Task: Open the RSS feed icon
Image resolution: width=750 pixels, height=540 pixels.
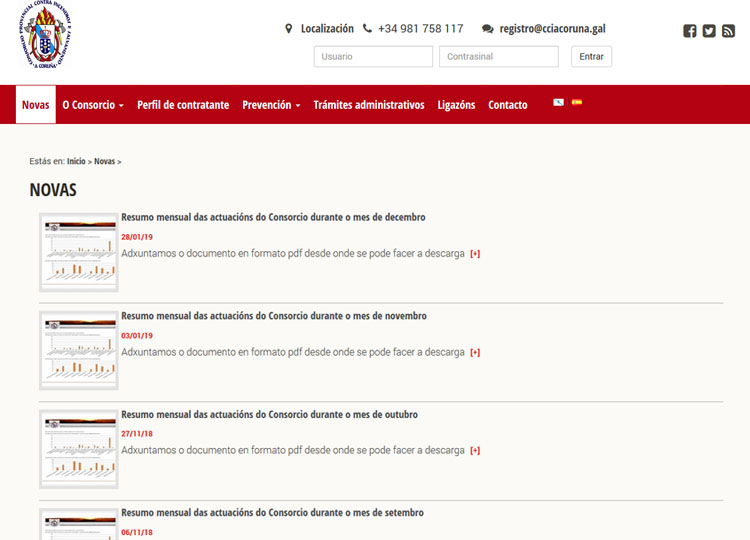Action: click(728, 31)
